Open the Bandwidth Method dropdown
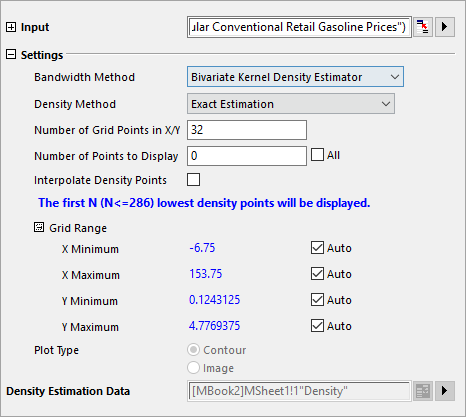 tap(295, 77)
